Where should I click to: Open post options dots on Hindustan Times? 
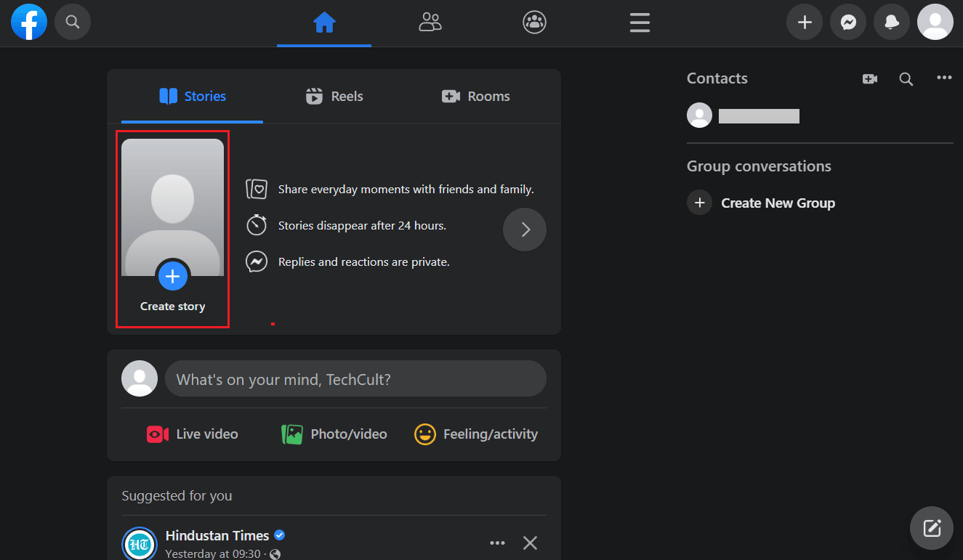(x=497, y=543)
